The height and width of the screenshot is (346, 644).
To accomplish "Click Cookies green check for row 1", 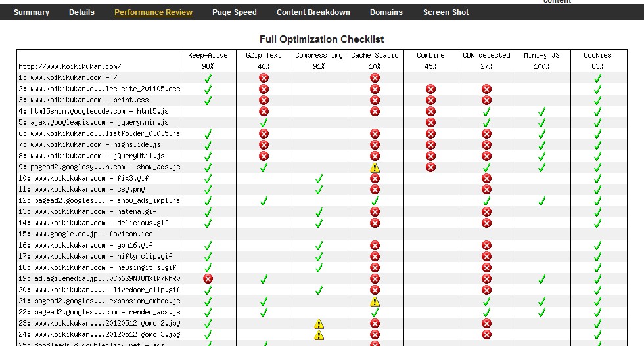I will tap(597, 78).
